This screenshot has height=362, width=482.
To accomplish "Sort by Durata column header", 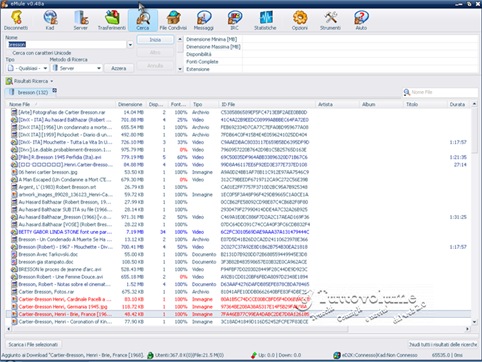I will pos(457,104).
